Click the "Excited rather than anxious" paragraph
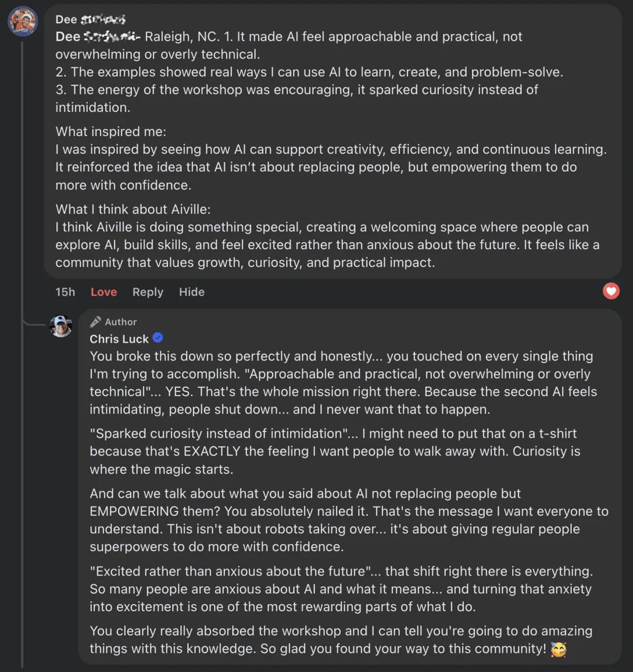The image size is (633, 672). [341, 589]
